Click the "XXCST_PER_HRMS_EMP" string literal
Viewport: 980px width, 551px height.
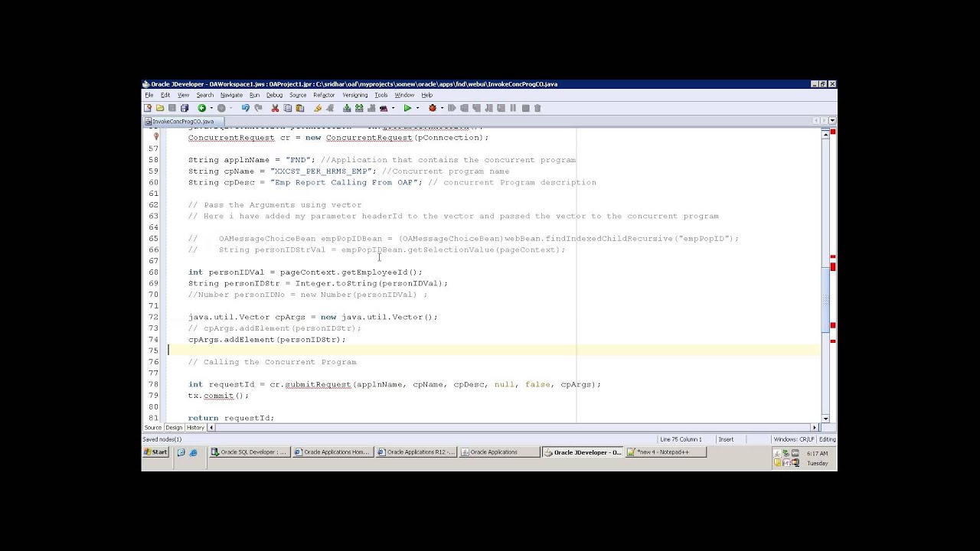pyautogui.click(x=321, y=171)
